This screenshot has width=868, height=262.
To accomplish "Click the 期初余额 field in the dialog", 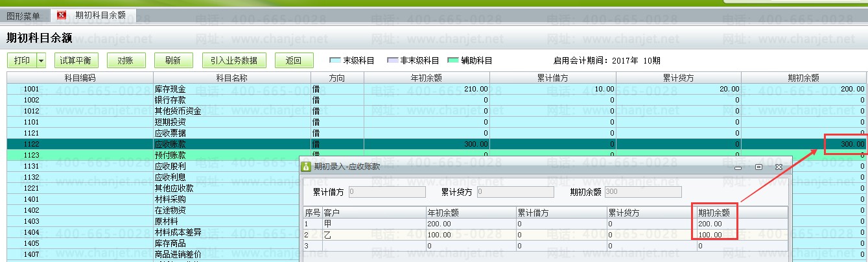I will point(642,192).
